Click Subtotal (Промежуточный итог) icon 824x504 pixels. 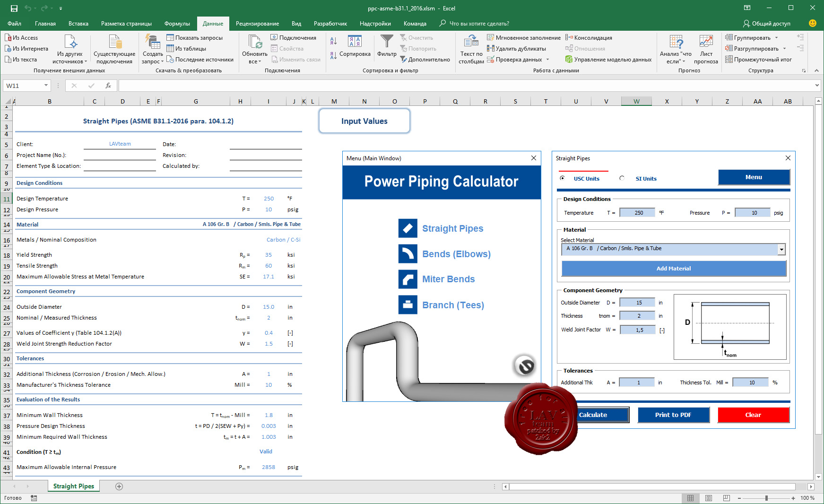click(729, 60)
